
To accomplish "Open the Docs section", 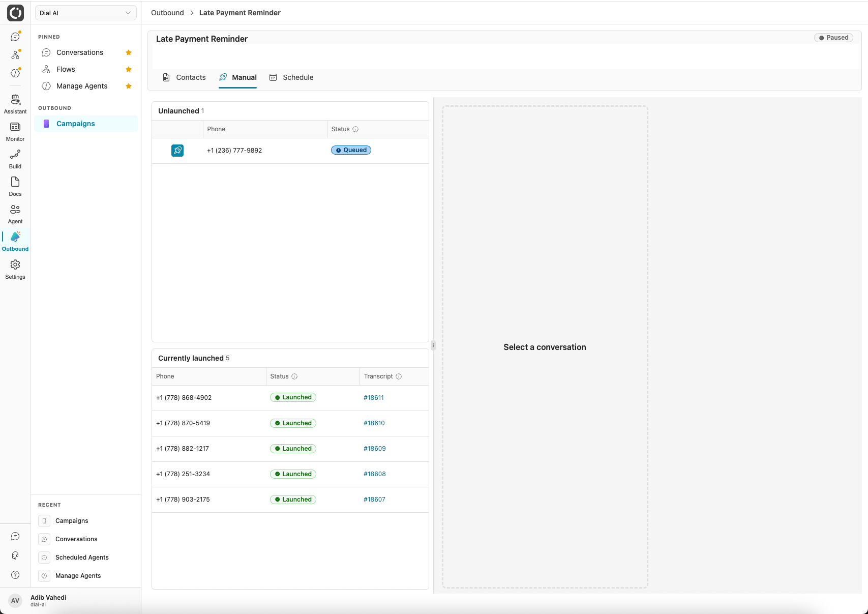I will pos(15,186).
